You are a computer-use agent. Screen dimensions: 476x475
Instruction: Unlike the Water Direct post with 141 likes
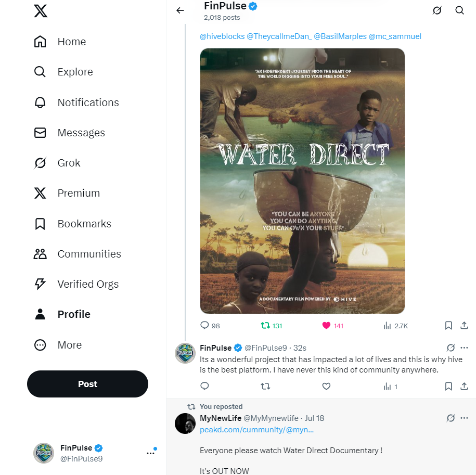pyautogui.click(x=326, y=326)
